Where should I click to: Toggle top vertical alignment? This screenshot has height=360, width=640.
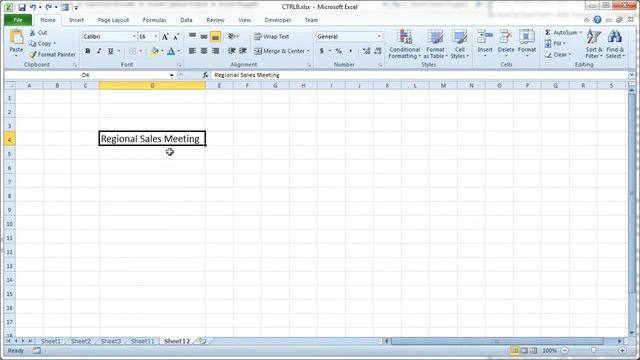pos(192,36)
